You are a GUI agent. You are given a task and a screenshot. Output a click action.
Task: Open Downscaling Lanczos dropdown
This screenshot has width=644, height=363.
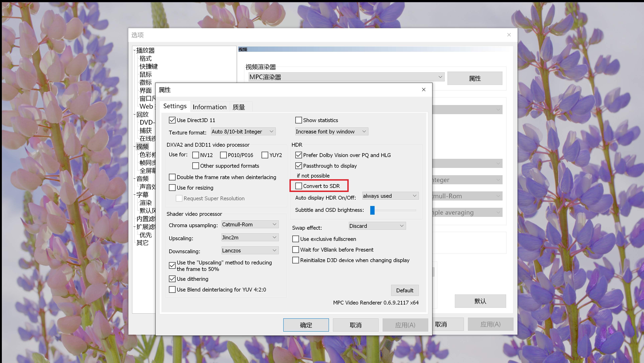coord(250,250)
